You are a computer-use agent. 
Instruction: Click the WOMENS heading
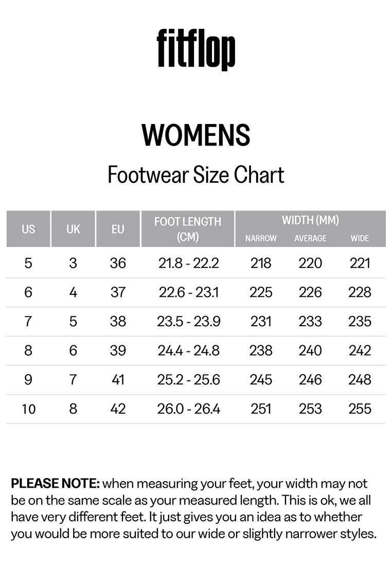[196, 135]
